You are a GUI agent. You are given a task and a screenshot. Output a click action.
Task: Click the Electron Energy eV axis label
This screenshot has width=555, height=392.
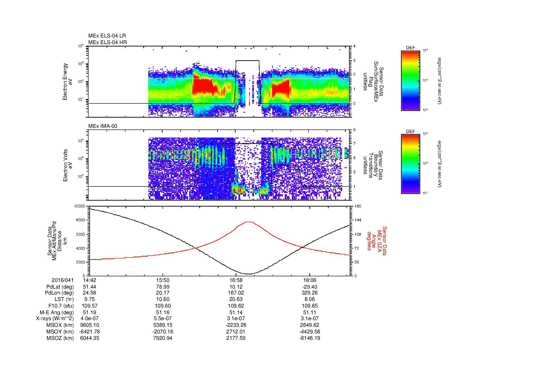pos(67,82)
